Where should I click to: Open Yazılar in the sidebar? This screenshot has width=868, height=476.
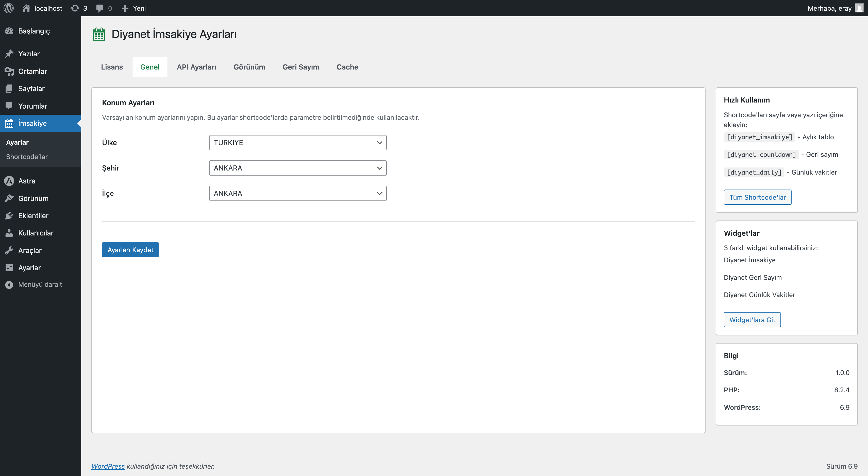[40, 54]
